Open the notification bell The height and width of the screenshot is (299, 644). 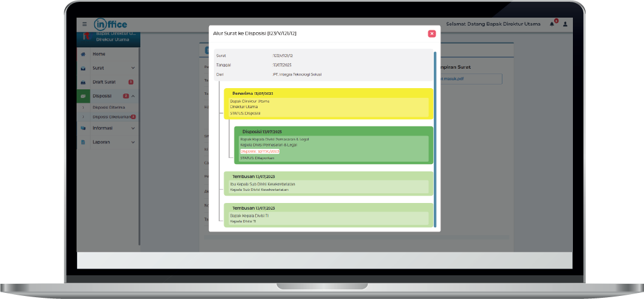click(x=552, y=24)
